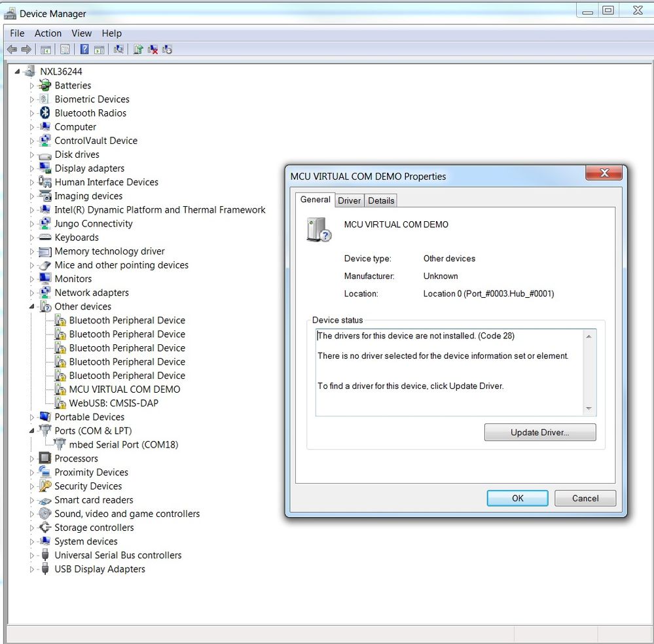
Task: Click the blue Help toolbar icon
Action: (x=84, y=50)
